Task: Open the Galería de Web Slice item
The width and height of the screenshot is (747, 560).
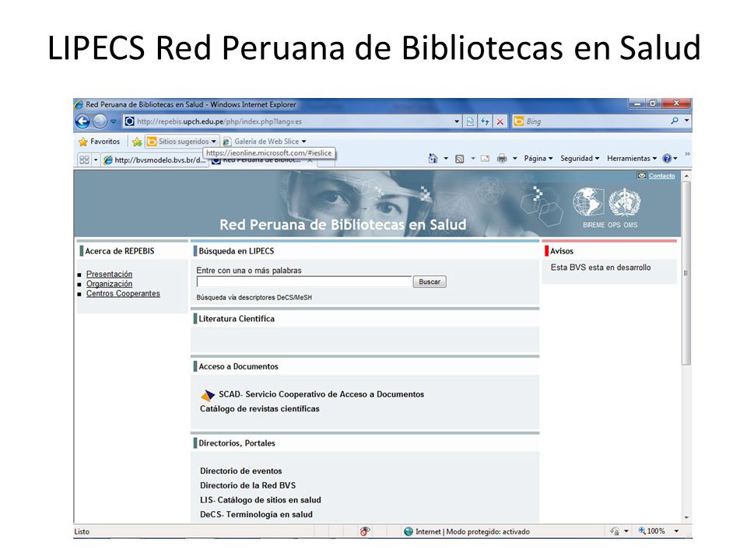Action: tap(265, 142)
